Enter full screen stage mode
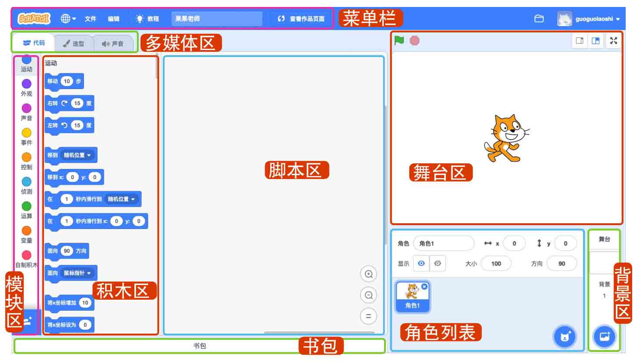The height and width of the screenshot is (364, 637). [x=613, y=41]
